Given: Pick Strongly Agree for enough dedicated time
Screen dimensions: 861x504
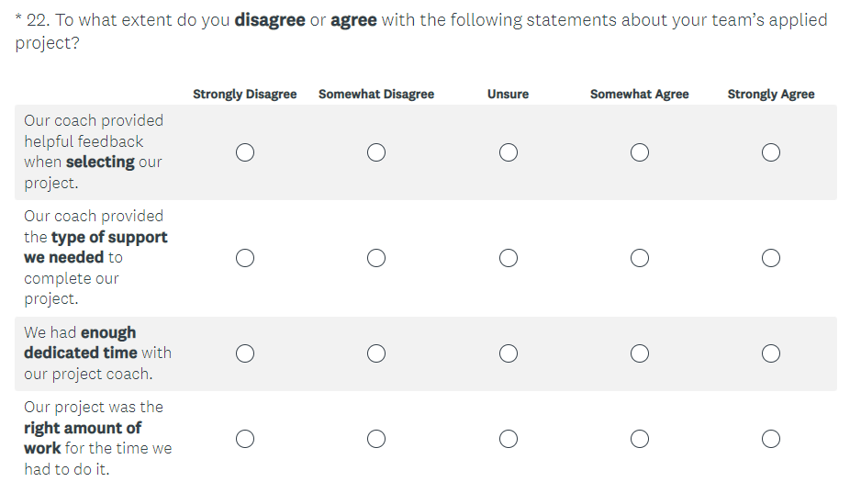Looking at the screenshot, I should [x=771, y=353].
